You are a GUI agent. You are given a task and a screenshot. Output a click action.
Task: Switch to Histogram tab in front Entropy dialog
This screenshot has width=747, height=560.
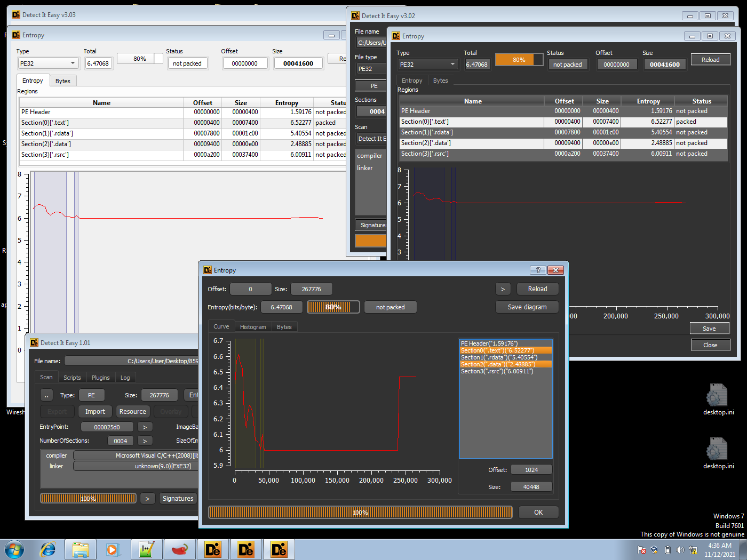[x=253, y=327]
